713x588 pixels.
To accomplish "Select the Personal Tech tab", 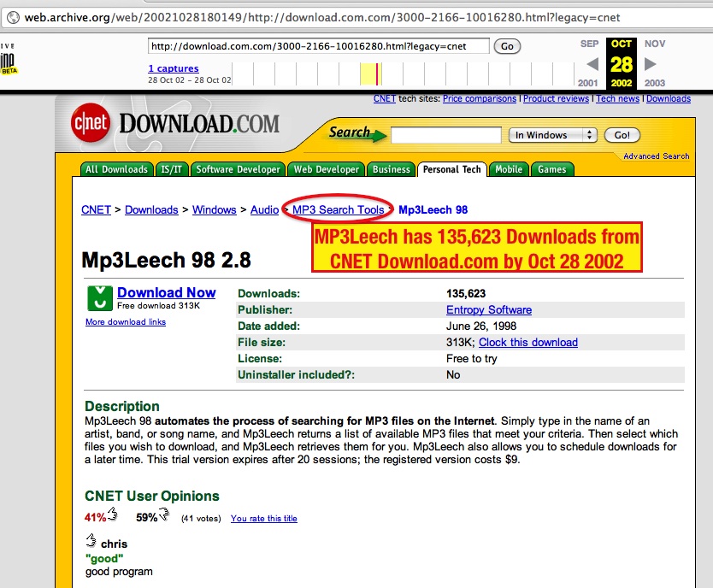I will (x=451, y=169).
